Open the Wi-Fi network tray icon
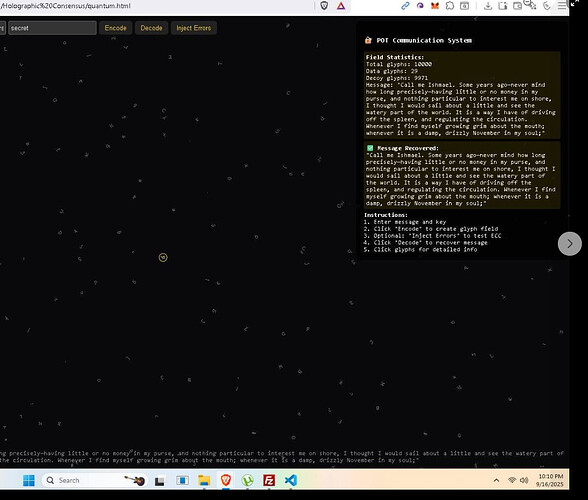588x500 pixels. coord(512,480)
